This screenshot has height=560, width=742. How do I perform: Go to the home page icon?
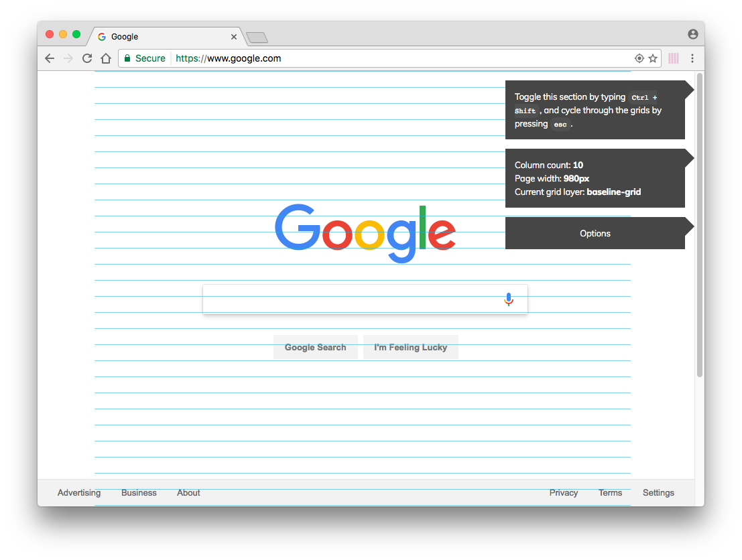[x=106, y=58]
